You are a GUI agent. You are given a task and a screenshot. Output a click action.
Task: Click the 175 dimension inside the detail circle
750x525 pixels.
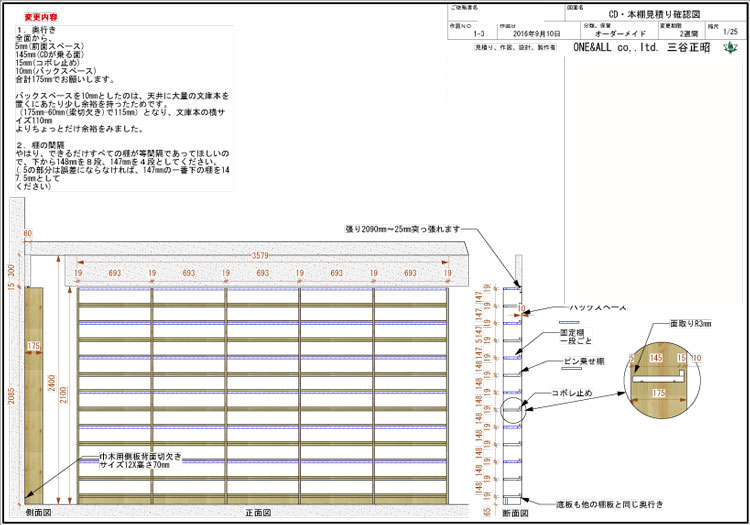[659, 393]
